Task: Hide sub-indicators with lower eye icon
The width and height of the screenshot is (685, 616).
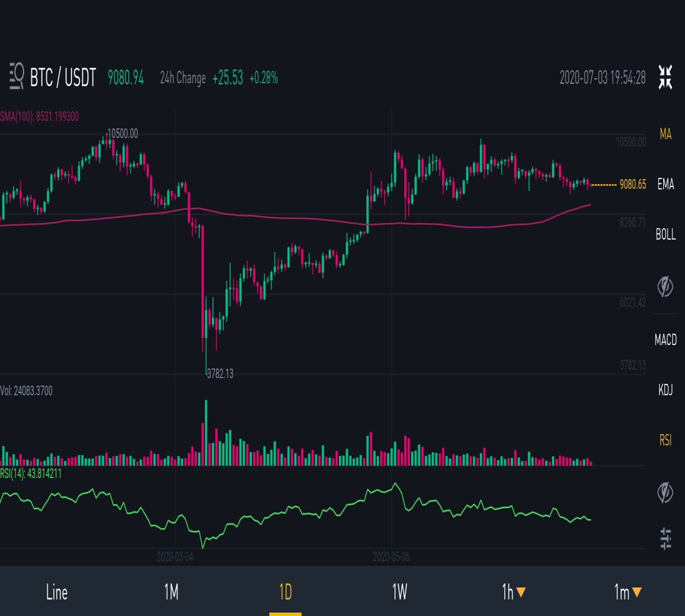Action: [x=665, y=493]
